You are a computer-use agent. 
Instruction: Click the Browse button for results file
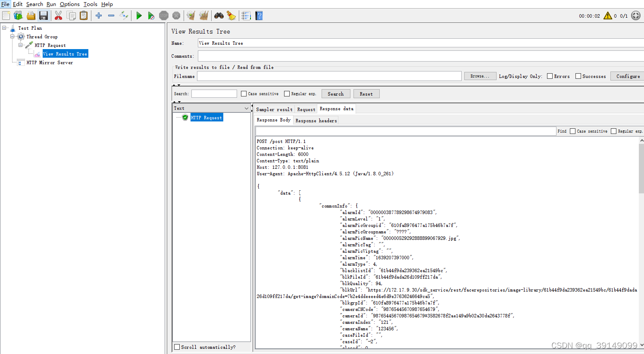click(x=480, y=76)
